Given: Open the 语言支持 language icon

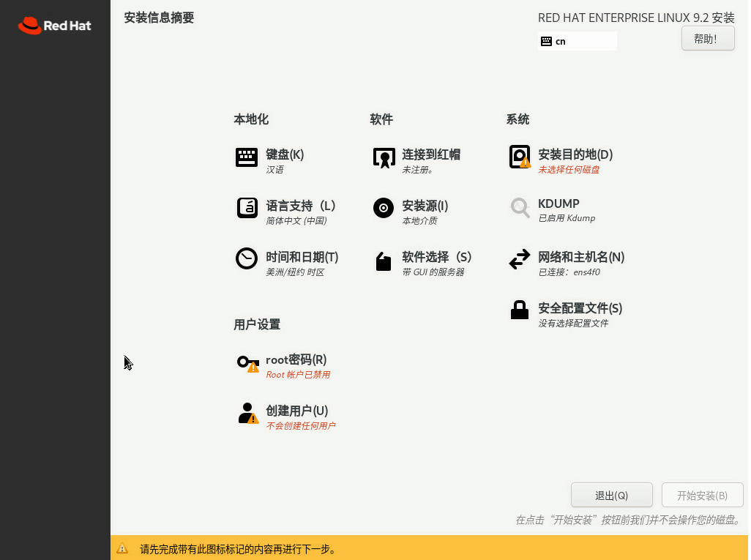Looking at the screenshot, I should [247, 208].
